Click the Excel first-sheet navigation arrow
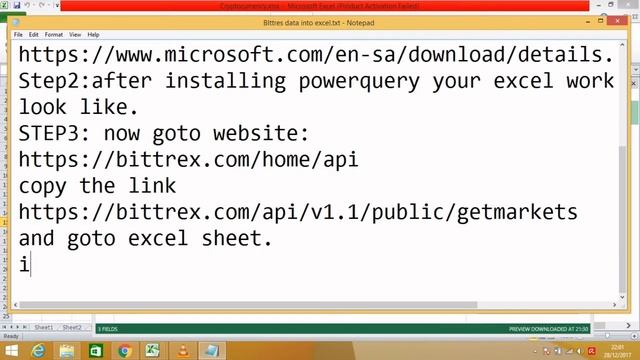This screenshot has width=640, height=360. (x=4, y=327)
